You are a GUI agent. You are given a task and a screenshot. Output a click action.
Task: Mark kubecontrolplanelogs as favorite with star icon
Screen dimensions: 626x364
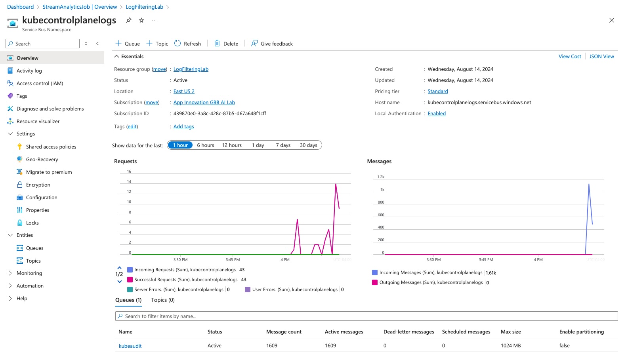click(141, 20)
